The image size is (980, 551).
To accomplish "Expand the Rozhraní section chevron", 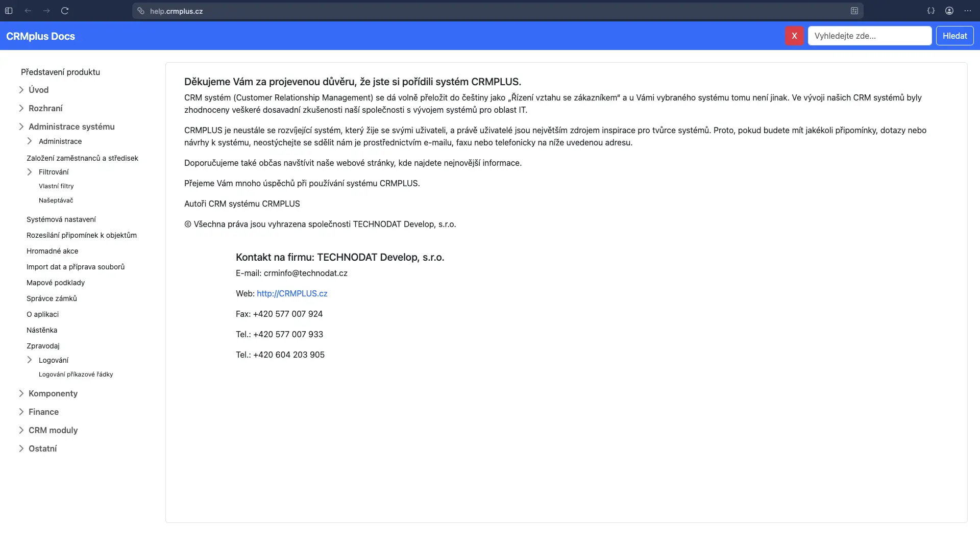I will click(21, 108).
